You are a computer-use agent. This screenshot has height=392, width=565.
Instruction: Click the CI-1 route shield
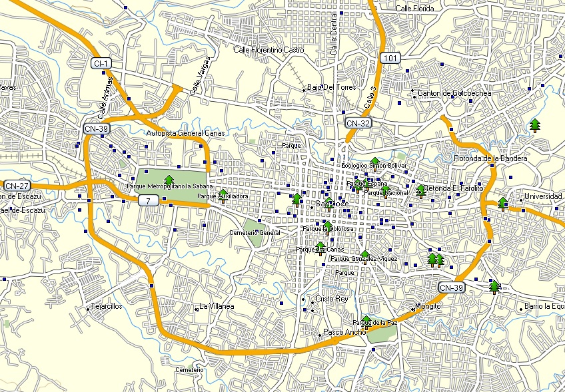101,63
